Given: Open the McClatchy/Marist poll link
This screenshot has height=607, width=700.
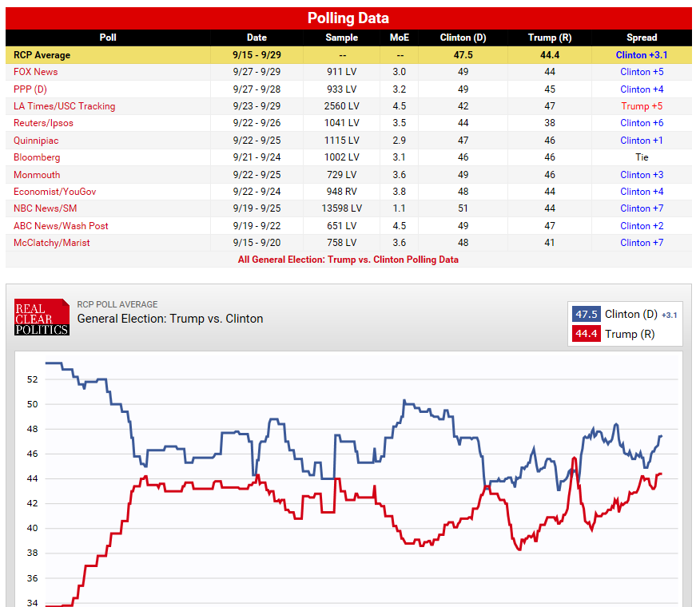Looking at the screenshot, I should point(52,243).
